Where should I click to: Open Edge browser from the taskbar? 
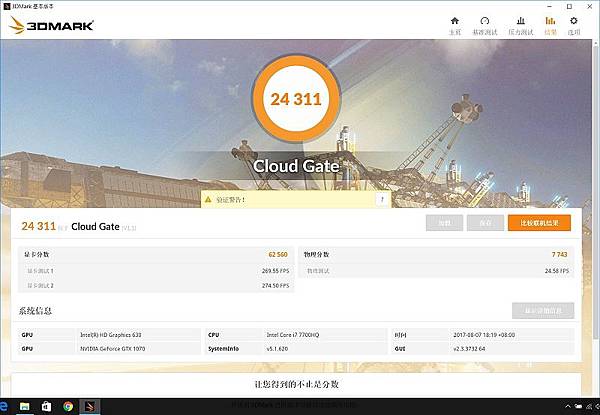(3, 406)
